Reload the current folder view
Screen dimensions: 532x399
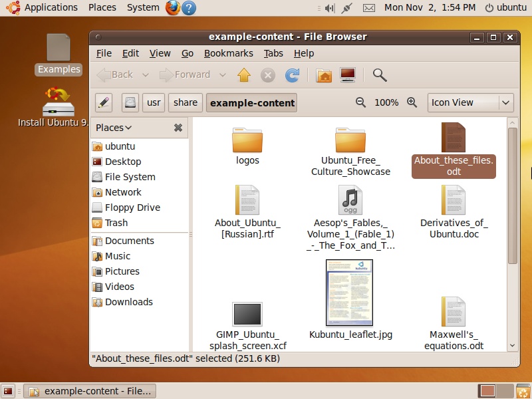(x=291, y=75)
